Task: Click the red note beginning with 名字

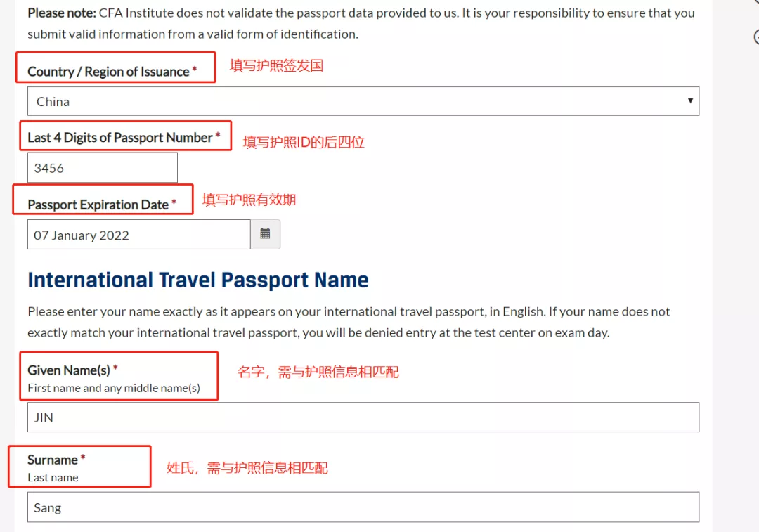Action: pyautogui.click(x=318, y=372)
